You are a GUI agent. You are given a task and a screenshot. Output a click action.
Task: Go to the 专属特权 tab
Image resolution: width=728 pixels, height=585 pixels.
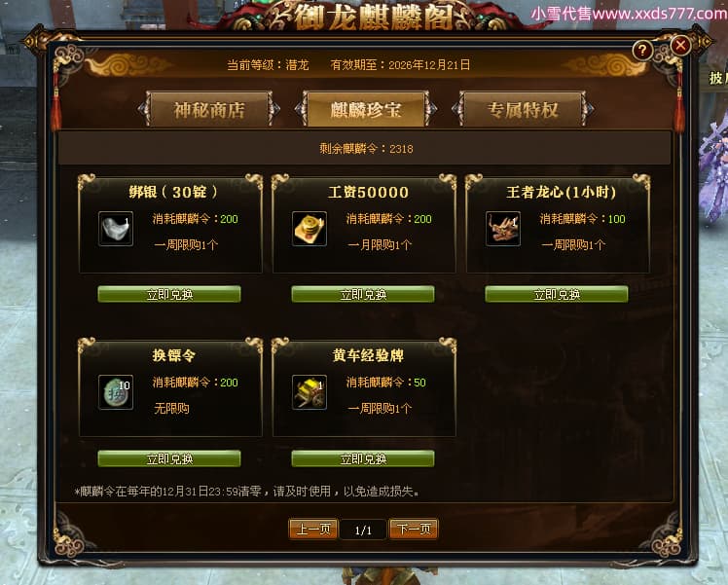[523, 110]
